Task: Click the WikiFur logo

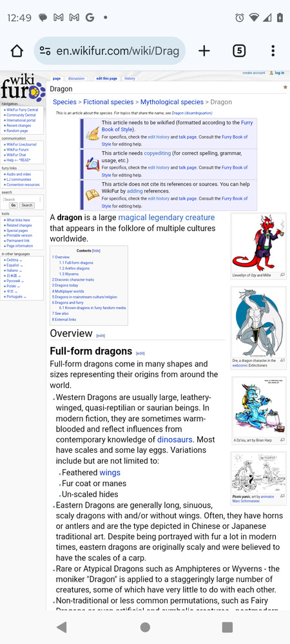Action: click(x=23, y=88)
